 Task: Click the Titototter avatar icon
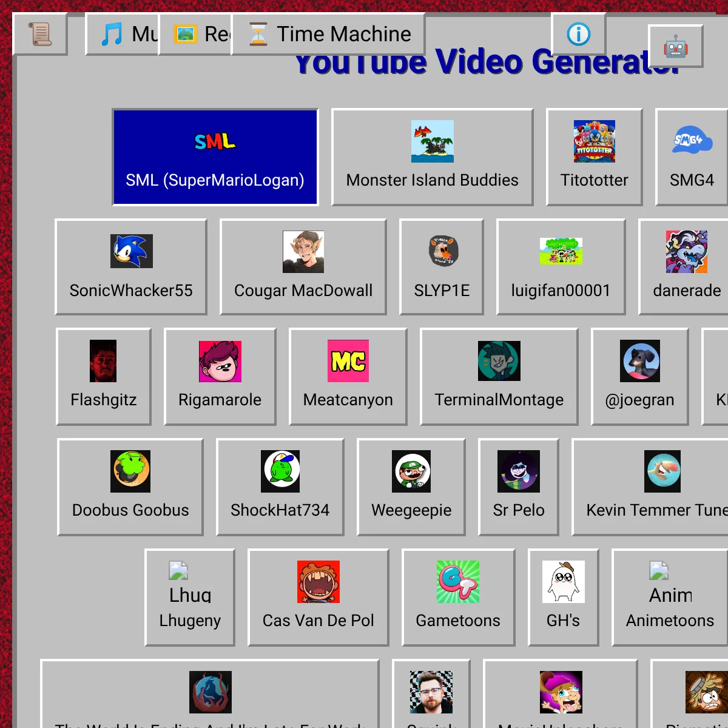point(595,141)
